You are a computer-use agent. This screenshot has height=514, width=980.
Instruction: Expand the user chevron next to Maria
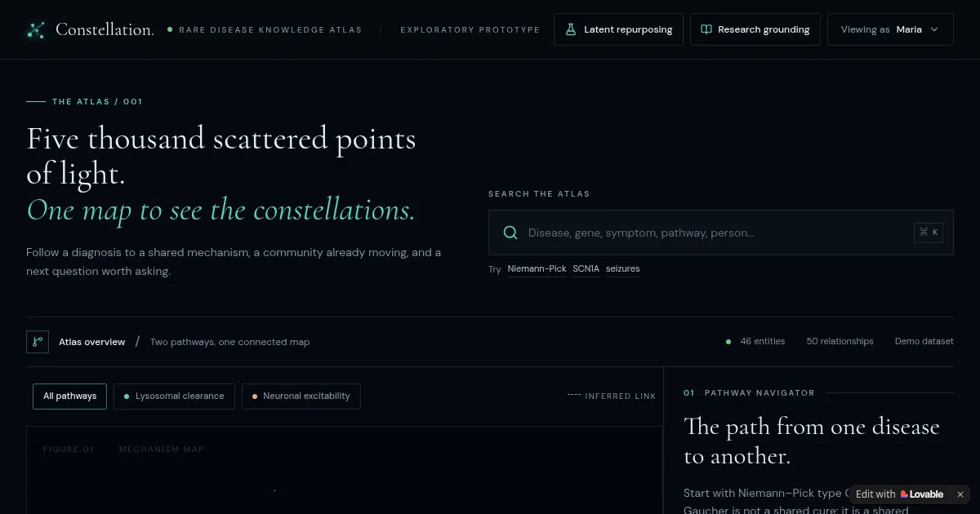[934, 29]
